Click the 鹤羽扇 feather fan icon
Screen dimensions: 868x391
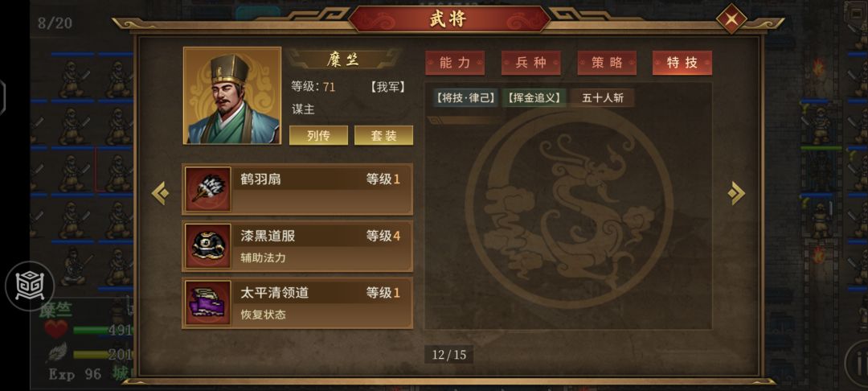[x=207, y=189]
